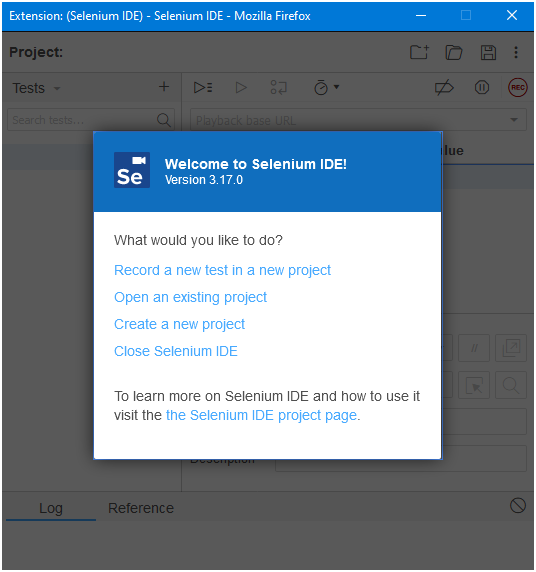Click Open an existing project link

[190, 297]
